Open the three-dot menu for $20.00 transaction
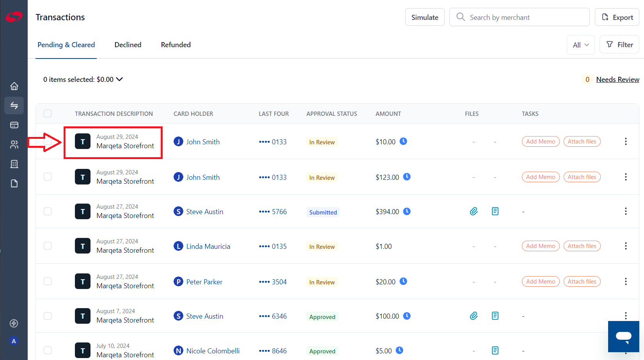 point(626,281)
